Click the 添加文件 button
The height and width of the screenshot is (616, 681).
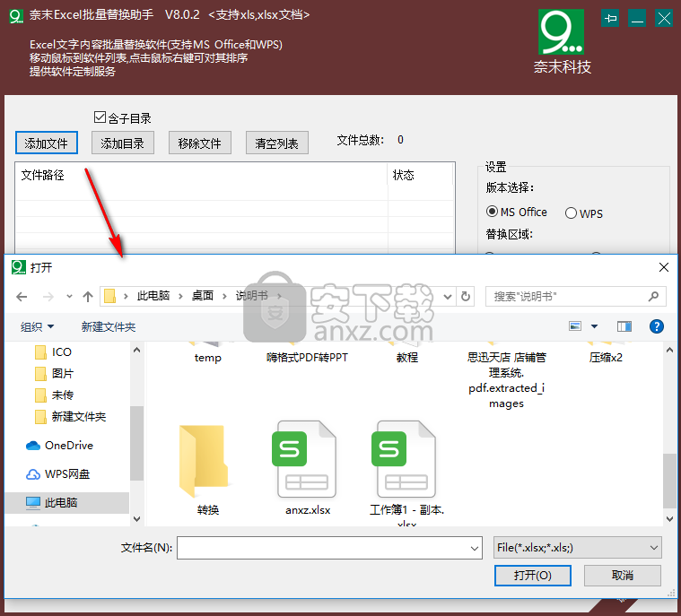point(47,143)
